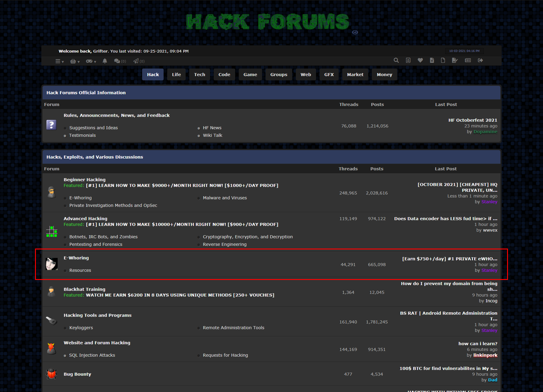Image resolution: width=543 pixels, height=392 pixels.
Task: Click the lined document icon in toolbar
Action: coord(432,60)
